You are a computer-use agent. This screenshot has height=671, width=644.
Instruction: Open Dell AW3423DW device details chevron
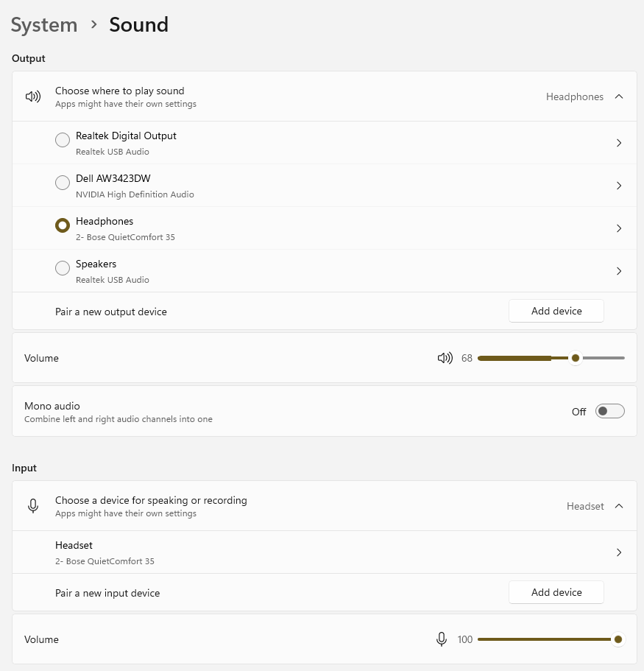619,186
